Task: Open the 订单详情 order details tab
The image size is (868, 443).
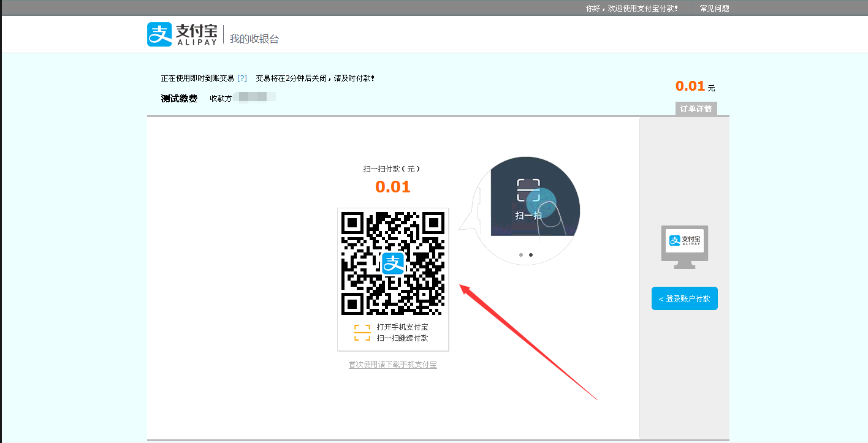Action: (696, 109)
